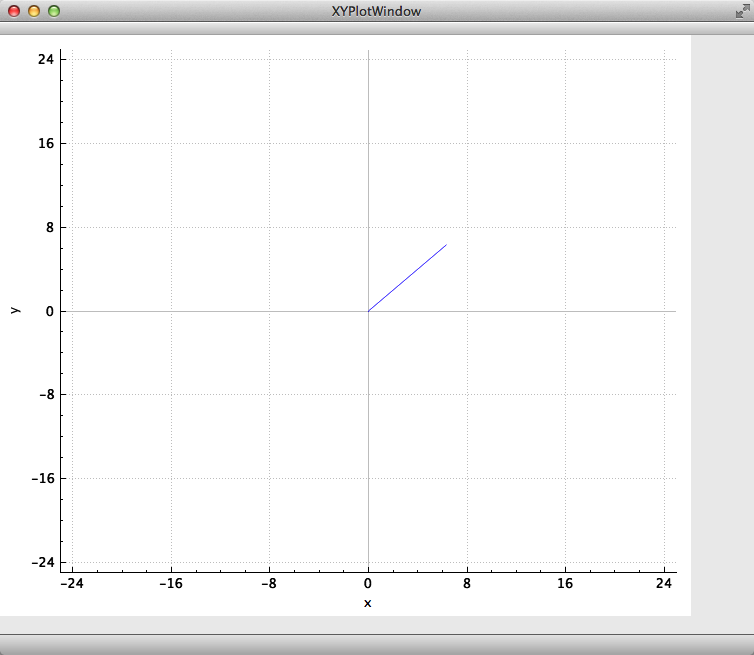Click the y-axis tick label -8
This screenshot has width=754, height=655.
pyautogui.click(x=47, y=394)
